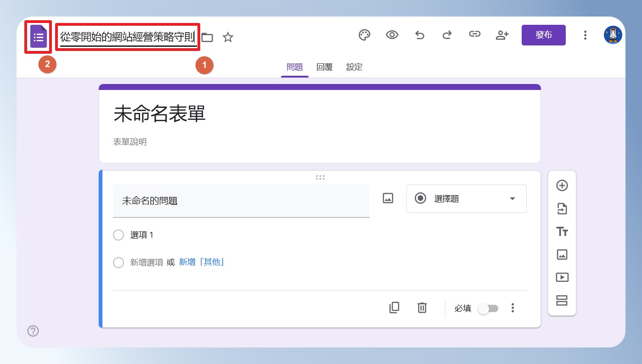Open more options menu beside 發布

pos(585,35)
